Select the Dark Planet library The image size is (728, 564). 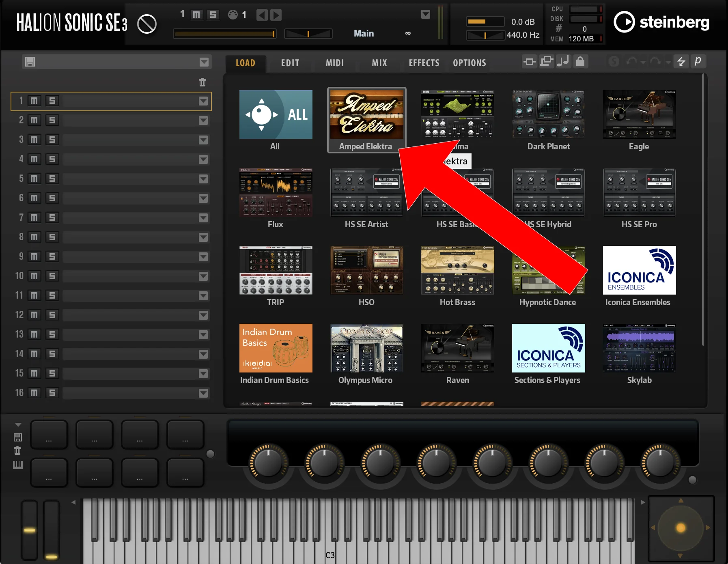coord(549,120)
